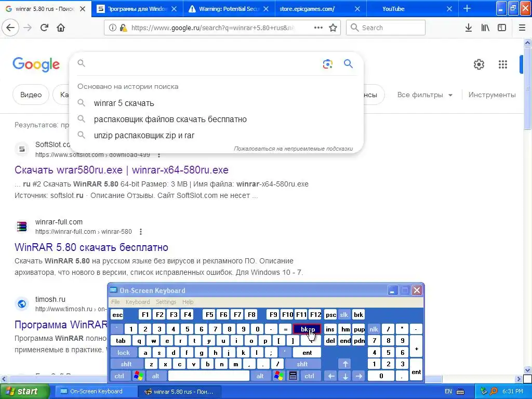Viewport: 532px width, 399px height.
Task: Open page actions three-dot menu
Action: [318, 28]
